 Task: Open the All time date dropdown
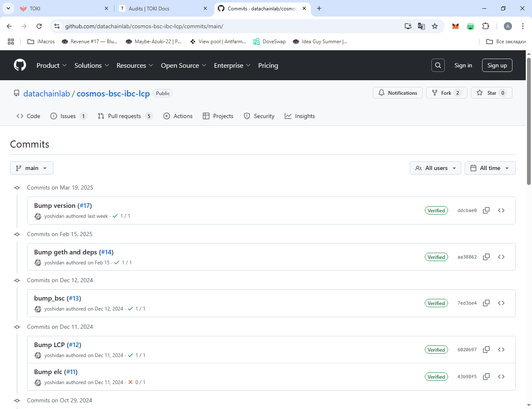(x=490, y=168)
